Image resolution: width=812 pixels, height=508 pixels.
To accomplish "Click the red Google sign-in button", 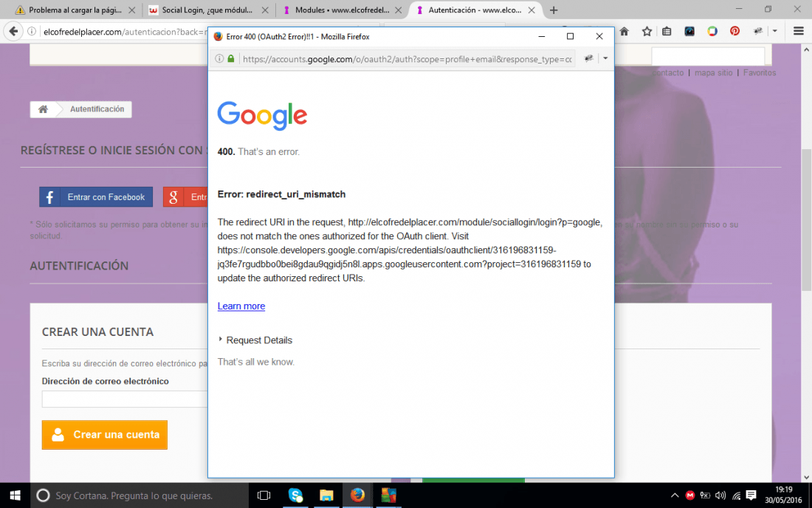I will [185, 197].
